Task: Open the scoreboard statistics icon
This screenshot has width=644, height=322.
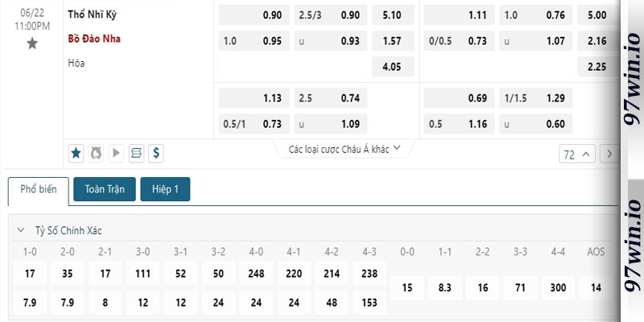Action: pyautogui.click(x=136, y=154)
